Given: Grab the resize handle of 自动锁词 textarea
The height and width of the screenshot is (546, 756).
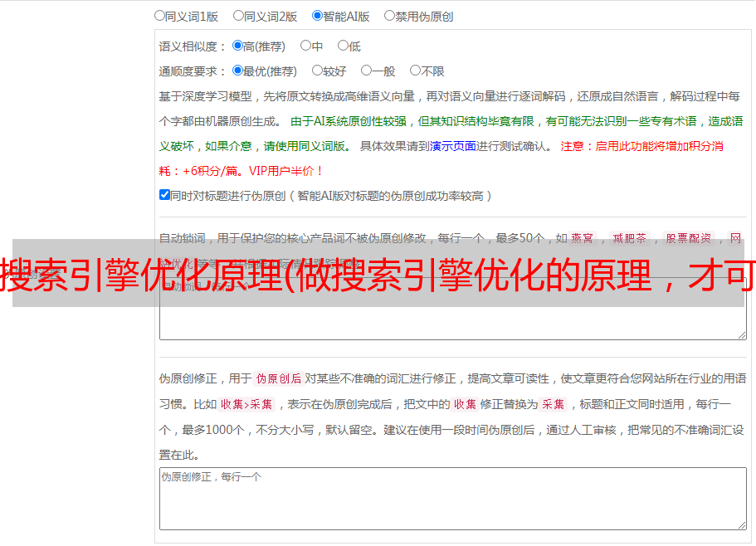Looking at the screenshot, I should [742, 335].
